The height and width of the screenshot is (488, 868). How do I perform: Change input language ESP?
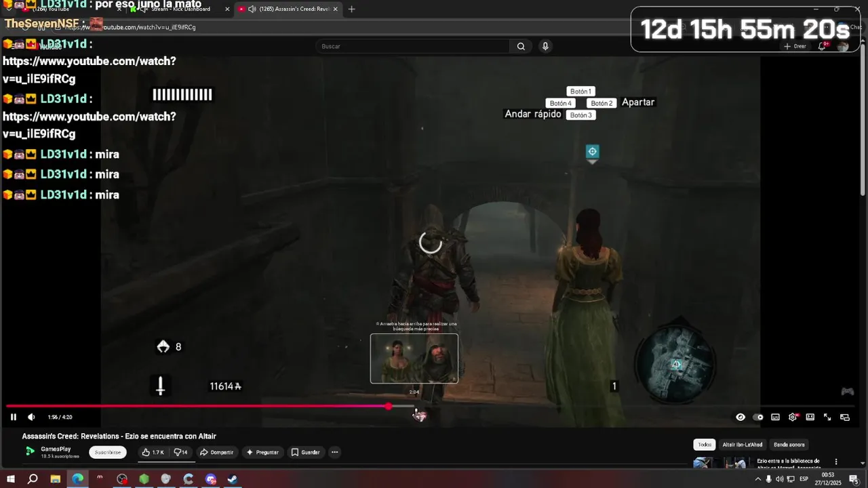click(x=804, y=479)
